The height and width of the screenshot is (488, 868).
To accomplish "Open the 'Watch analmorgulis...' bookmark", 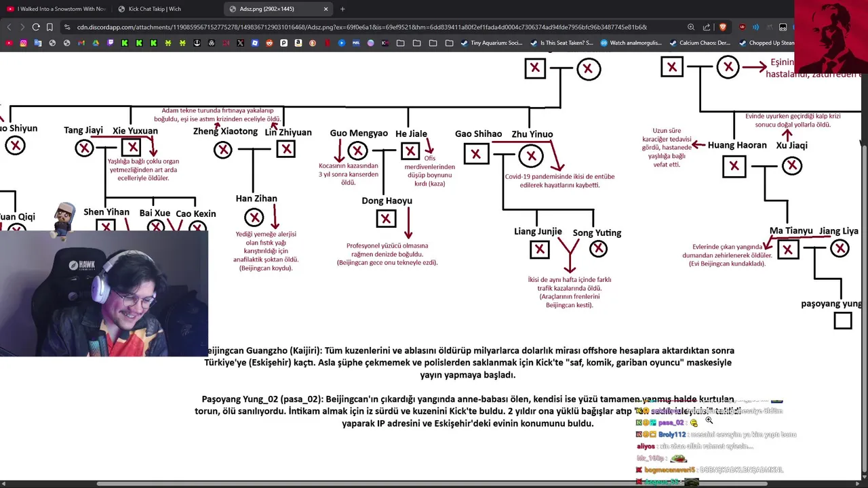I will pos(631,43).
